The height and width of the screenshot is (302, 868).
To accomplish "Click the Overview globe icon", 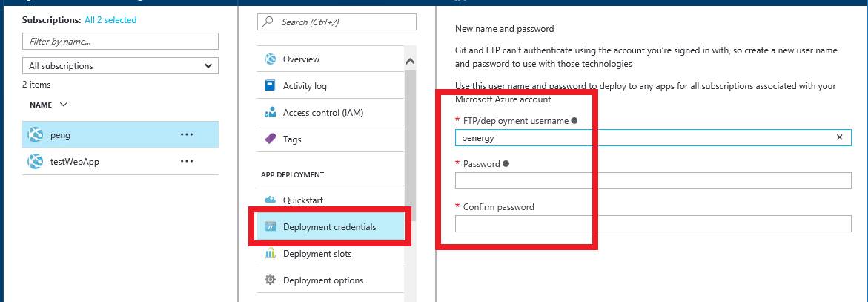I will click(x=270, y=59).
